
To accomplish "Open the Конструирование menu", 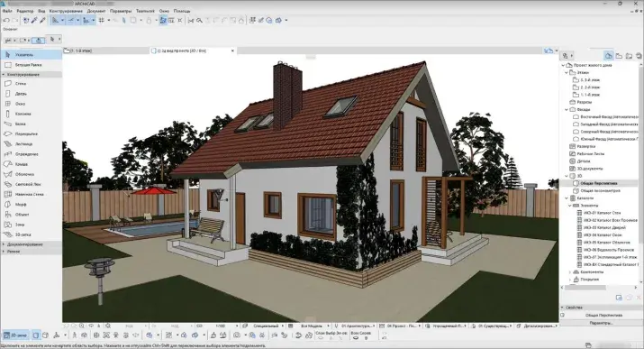I will [x=66, y=11].
